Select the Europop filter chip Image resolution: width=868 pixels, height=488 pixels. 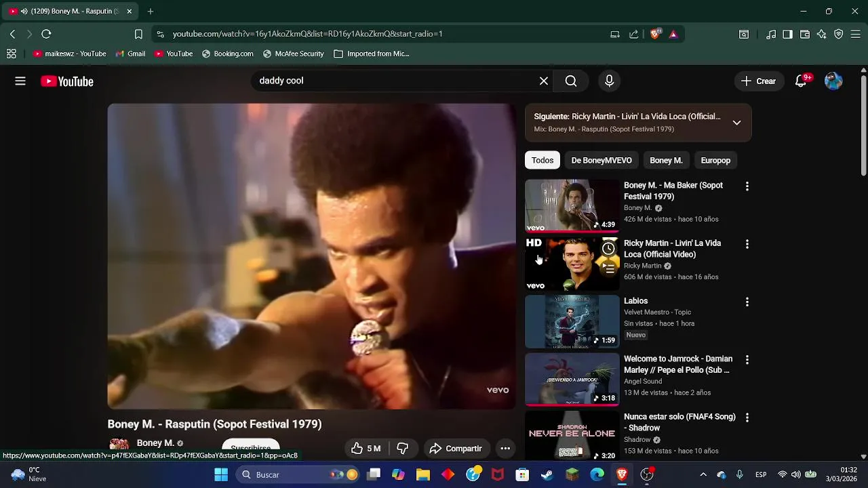tap(715, 161)
